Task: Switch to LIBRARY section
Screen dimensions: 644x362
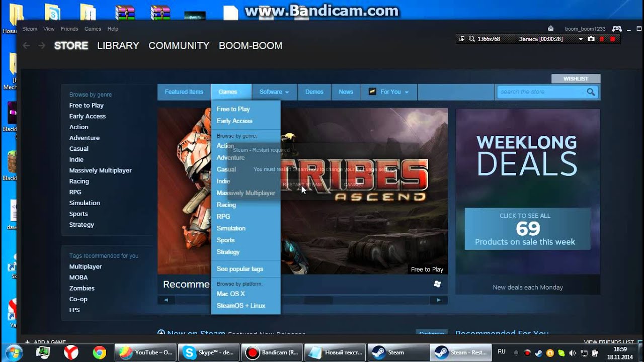Action: tap(118, 46)
